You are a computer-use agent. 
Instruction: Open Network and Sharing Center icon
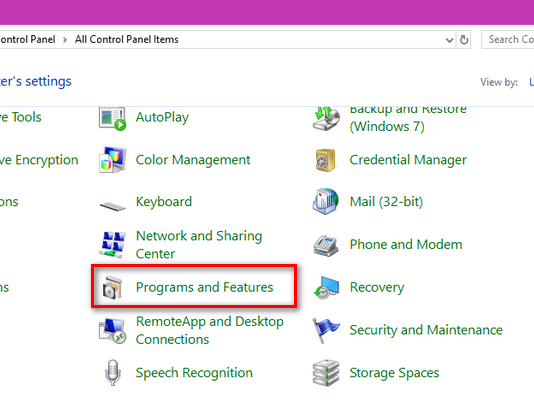pyautogui.click(x=112, y=244)
